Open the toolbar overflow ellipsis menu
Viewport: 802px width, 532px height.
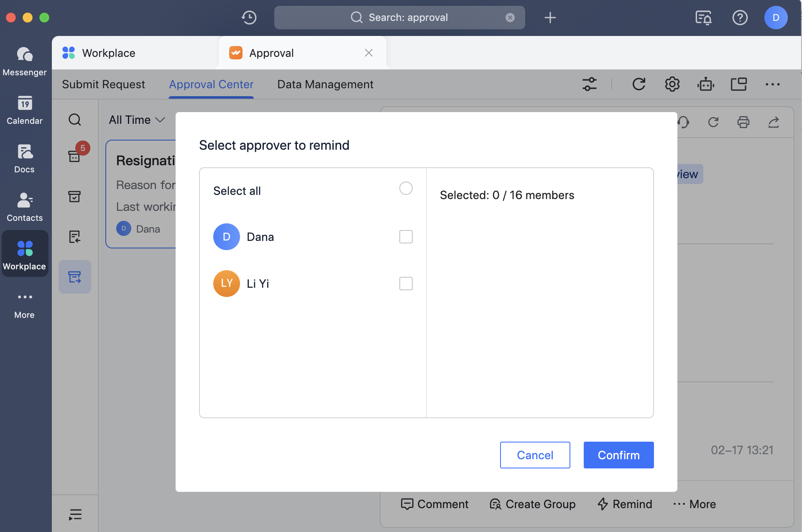click(x=772, y=84)
